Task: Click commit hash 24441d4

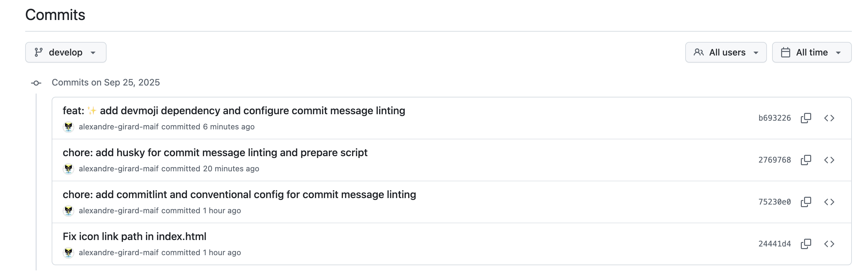Action: [x=774, y=244]
